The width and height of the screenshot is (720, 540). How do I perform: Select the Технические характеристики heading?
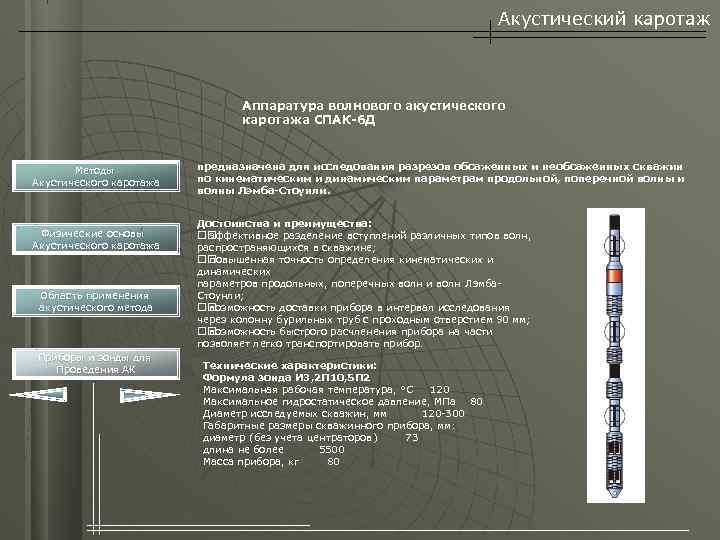point(290,366)
